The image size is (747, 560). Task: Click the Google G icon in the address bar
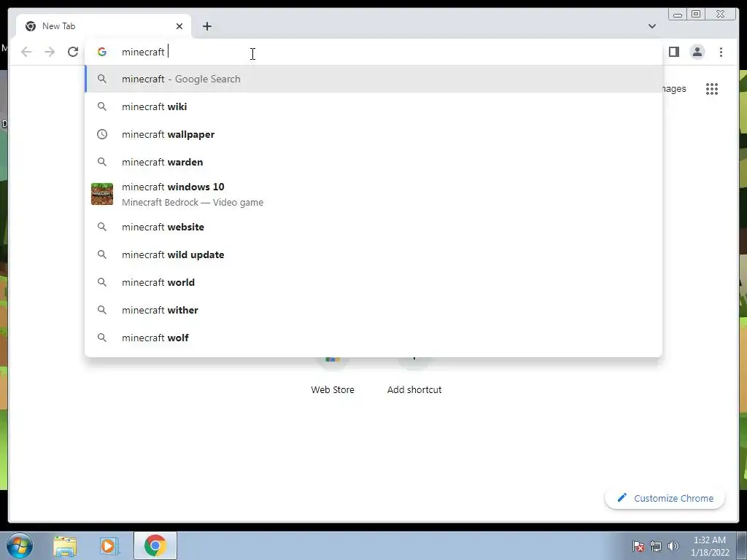click(102, 52)
